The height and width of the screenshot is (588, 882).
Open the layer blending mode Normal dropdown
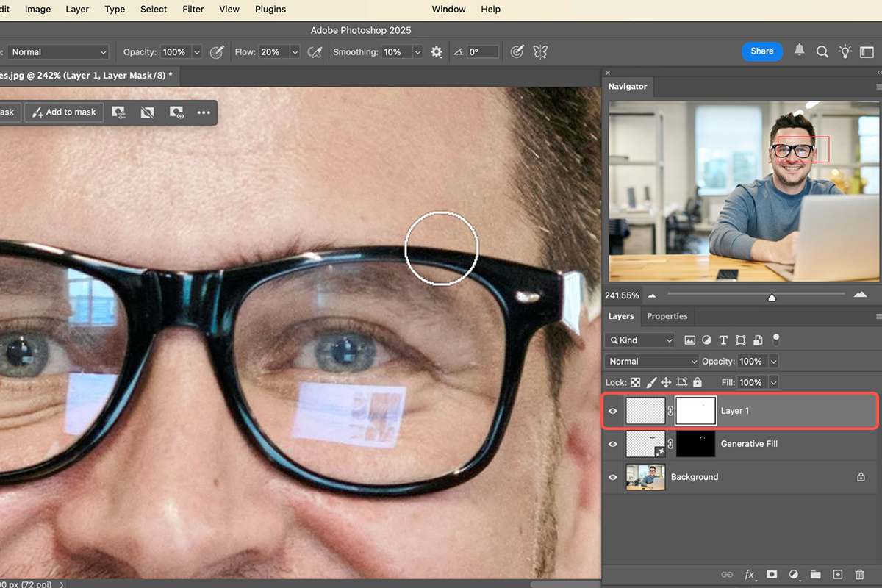tap(651, 362)
